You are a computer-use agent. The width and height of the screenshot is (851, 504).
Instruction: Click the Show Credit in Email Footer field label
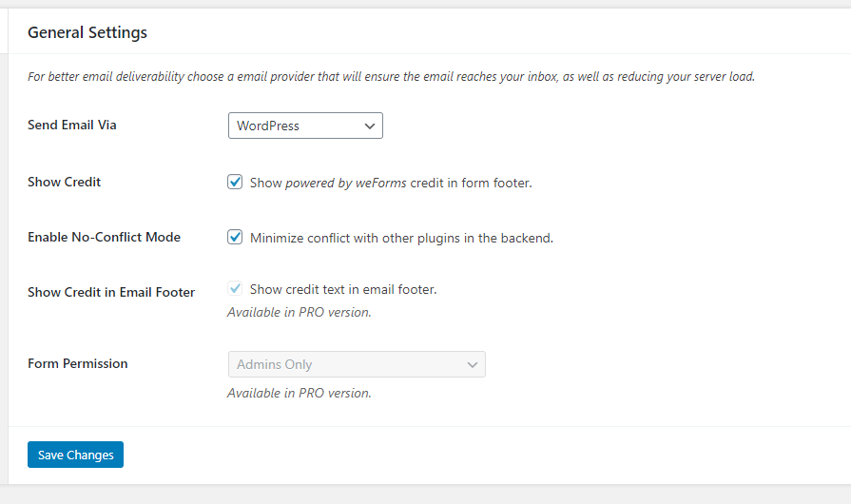pyautogui.click(x=111, y=292)
